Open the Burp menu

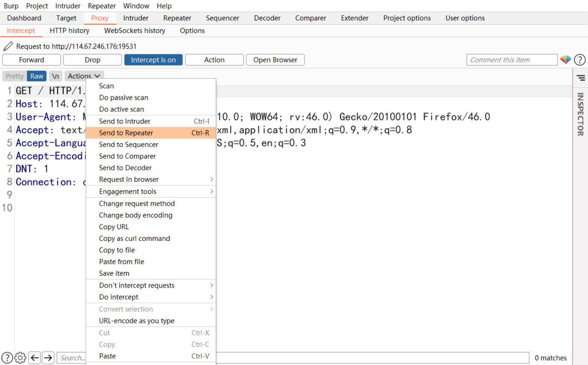pos(11,6)
